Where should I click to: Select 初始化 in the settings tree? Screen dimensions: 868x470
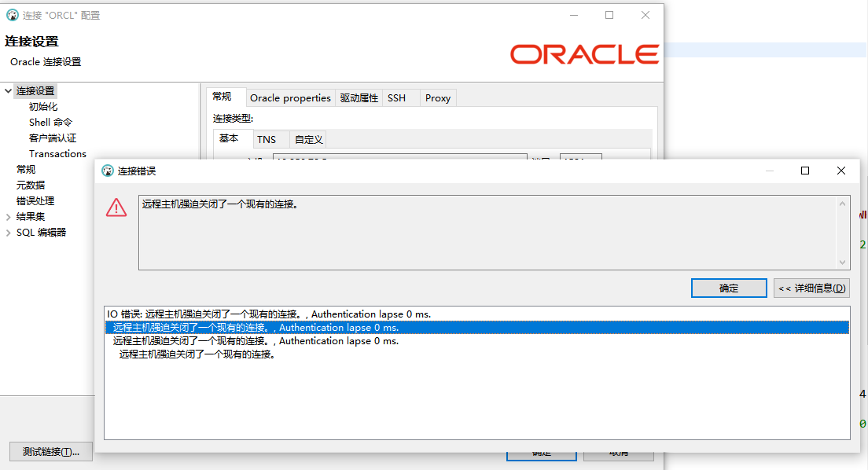pyautogui.click(x=43, y=107)
